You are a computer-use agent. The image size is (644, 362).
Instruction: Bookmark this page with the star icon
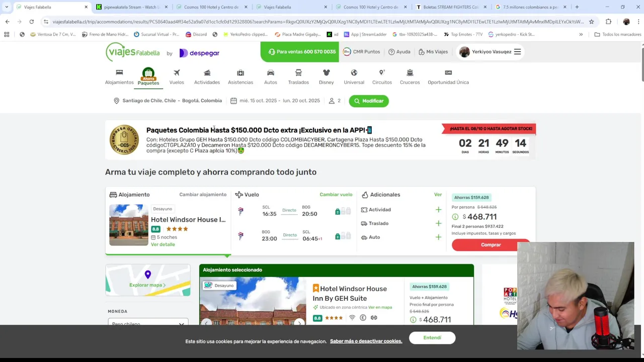click(591, 22)
